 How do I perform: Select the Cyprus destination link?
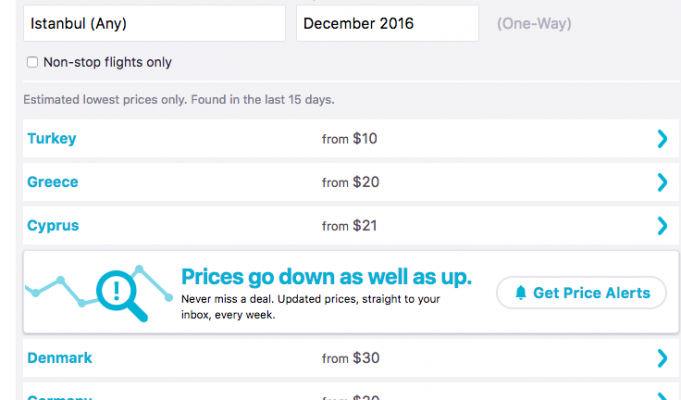[x=53, y=226]
